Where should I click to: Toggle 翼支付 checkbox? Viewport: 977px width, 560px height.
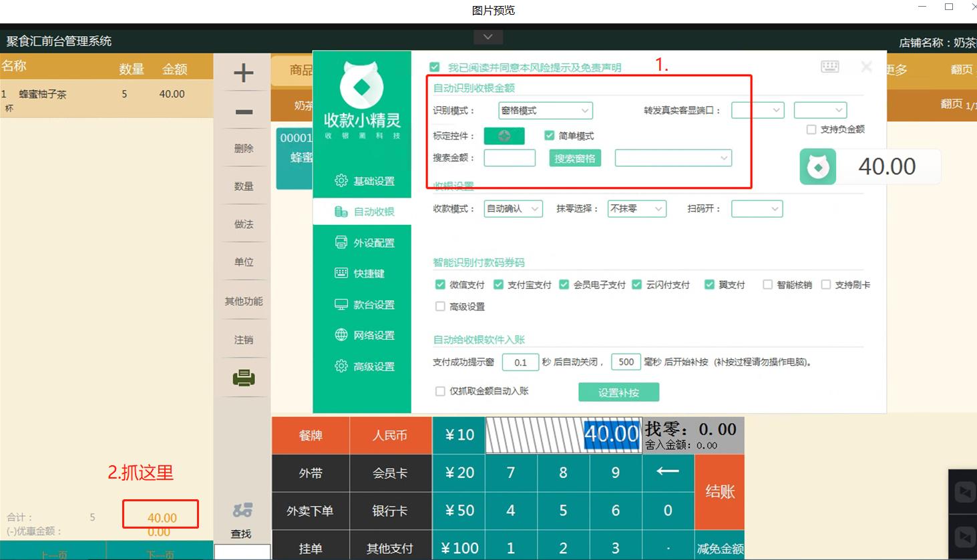(709, 284)
